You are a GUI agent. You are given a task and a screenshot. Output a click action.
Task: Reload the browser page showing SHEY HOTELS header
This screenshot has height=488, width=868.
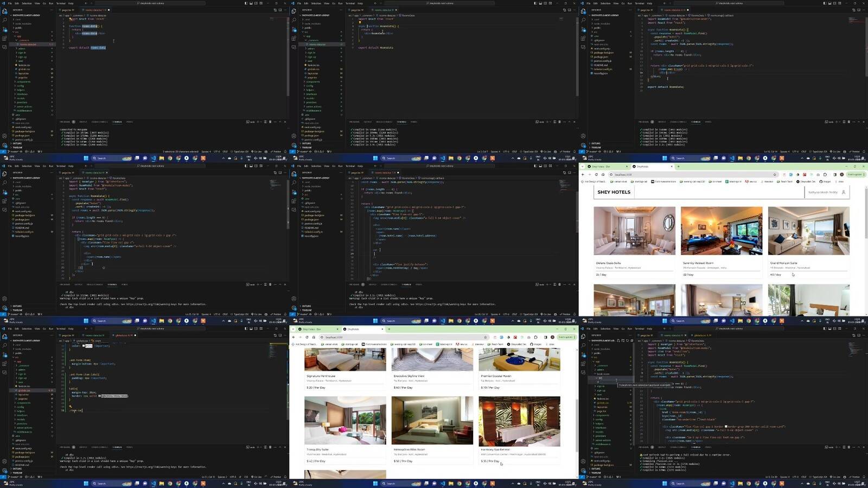click(596, 175)
